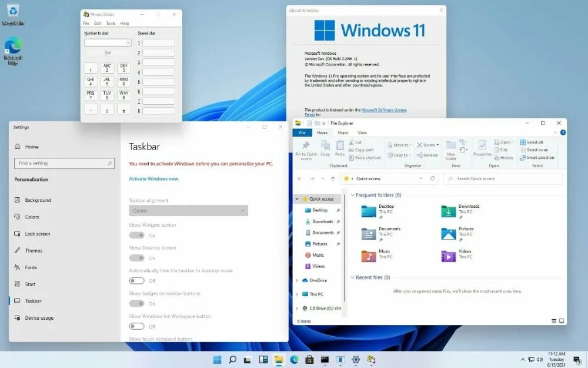Click Pin to Quick access in File Explorer
Image resolution: width=588 pixels, height=368 pixels.
306,151
